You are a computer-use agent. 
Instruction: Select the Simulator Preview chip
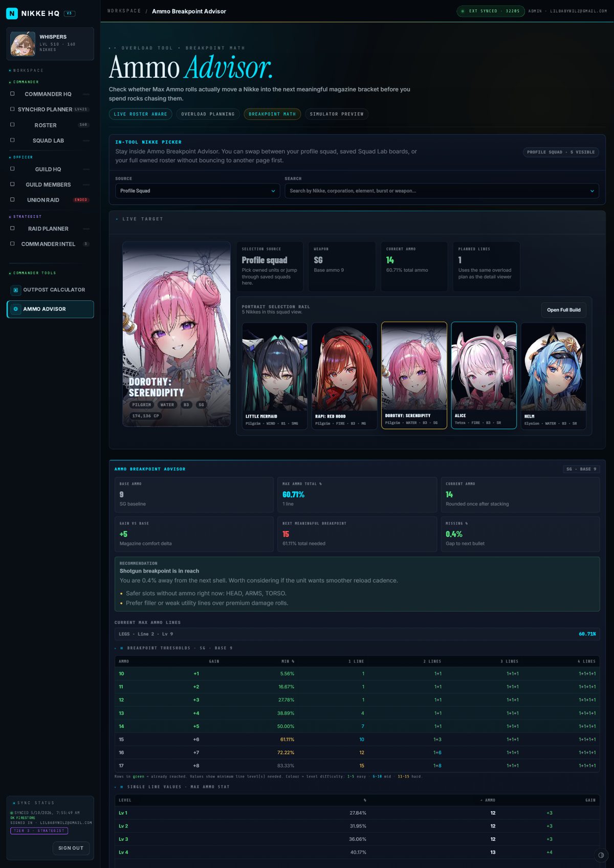(337, 114)
